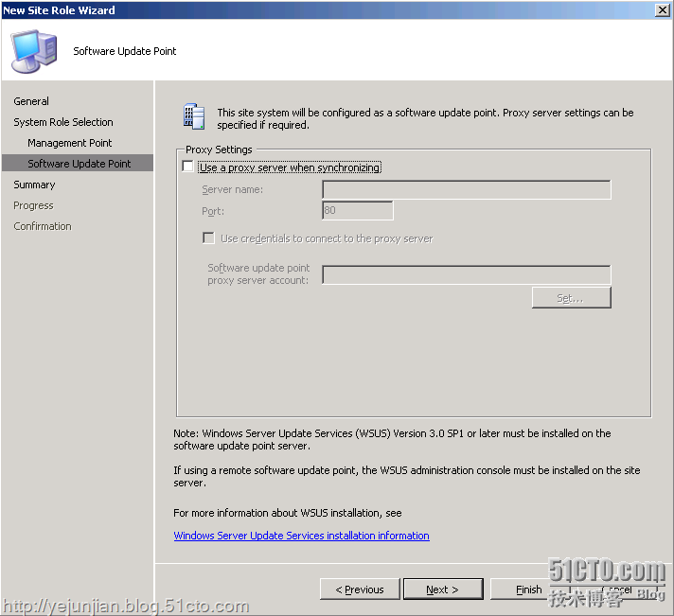Click the site system server icon
The height and width of the screenshot is (616, 674).
click(x=194, y=116)
